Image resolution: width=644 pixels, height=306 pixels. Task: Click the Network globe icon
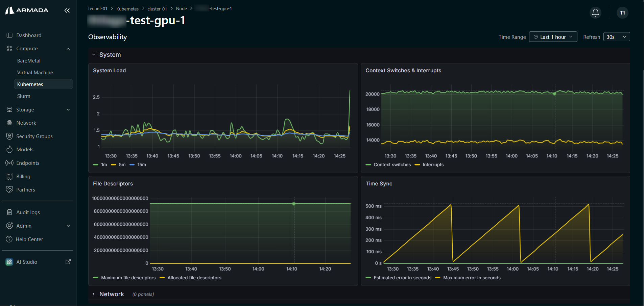click(x=9, y=123)
